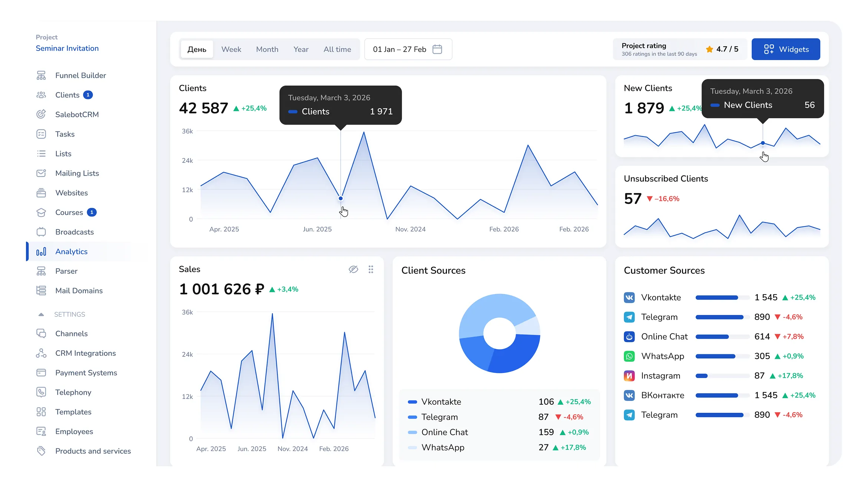Open SalebotCRM via its target icon
The height and width of the screenshot is (487, 868).
41,114
